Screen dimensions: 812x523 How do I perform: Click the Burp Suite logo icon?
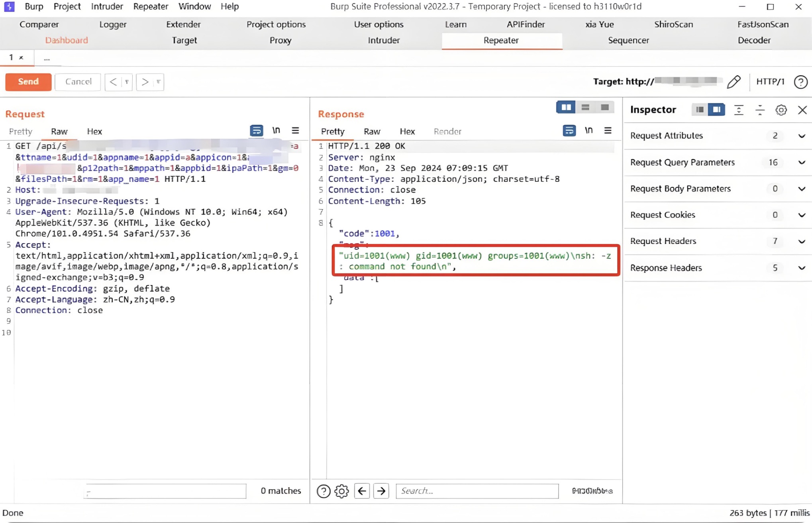9,6
